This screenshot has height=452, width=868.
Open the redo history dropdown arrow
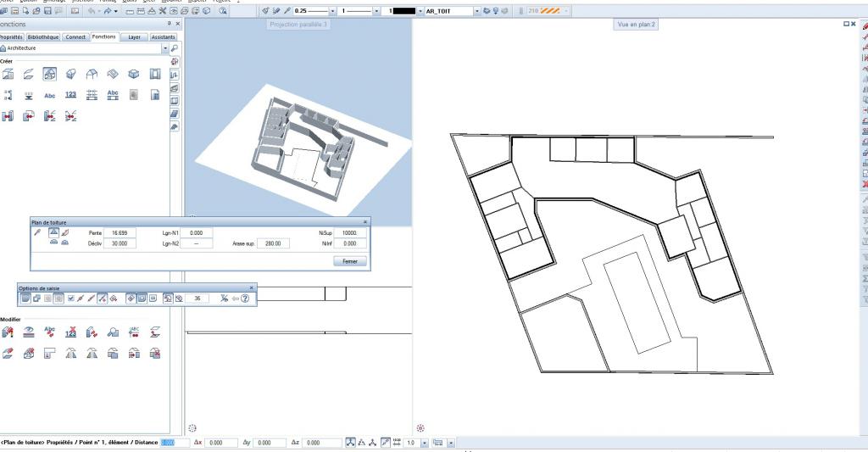[115, 11]
